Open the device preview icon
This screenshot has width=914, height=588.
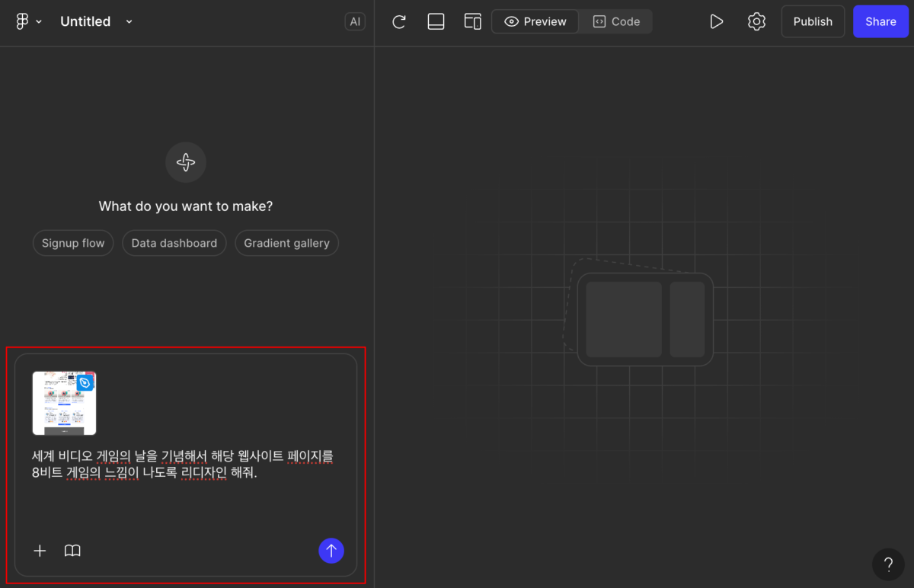472,21
